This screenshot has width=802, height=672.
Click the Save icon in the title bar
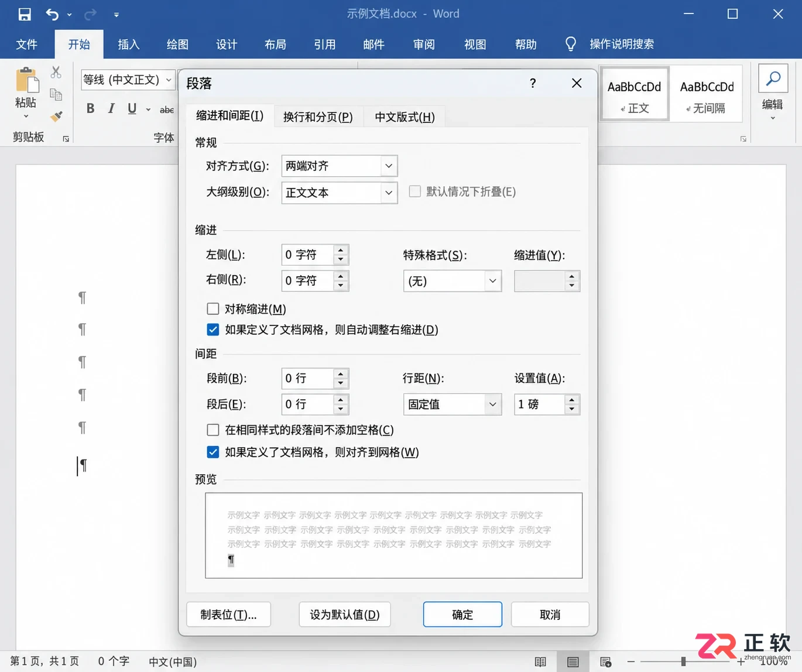[25, 14]
